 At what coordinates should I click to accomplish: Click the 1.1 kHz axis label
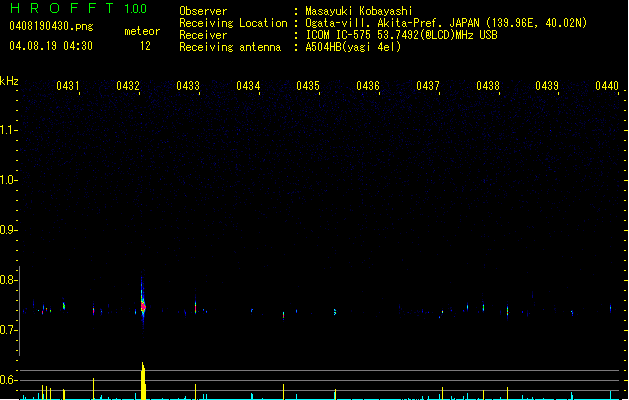point(8,130)
